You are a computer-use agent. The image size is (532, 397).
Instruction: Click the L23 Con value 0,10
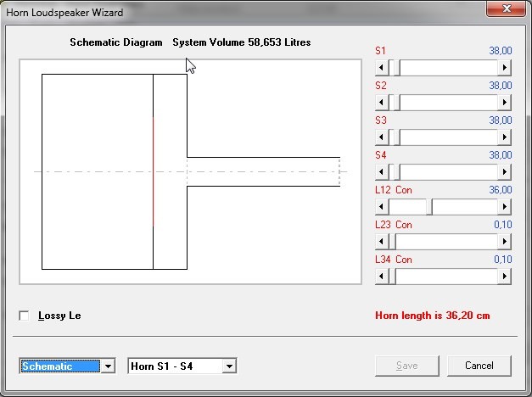click(503, 225)
